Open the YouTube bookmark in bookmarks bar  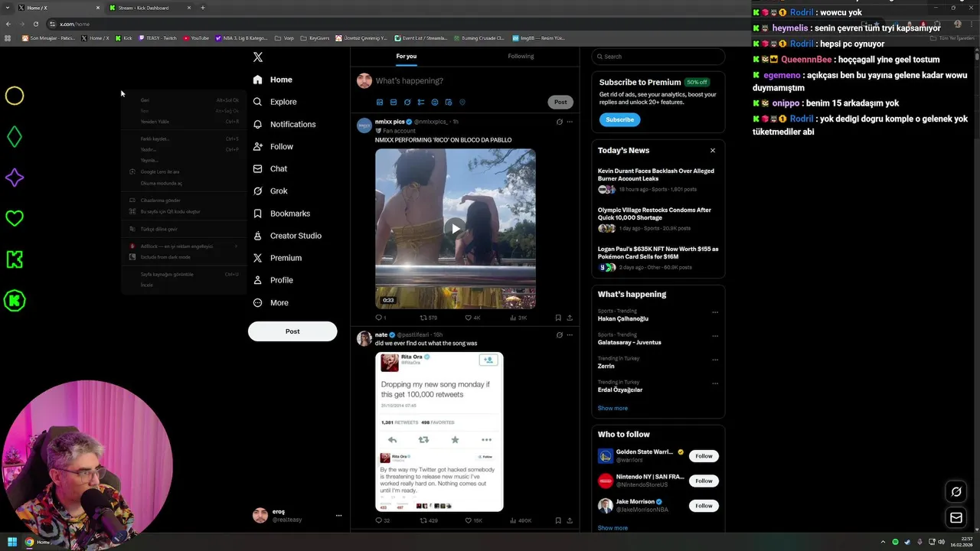tap(196, 37)
